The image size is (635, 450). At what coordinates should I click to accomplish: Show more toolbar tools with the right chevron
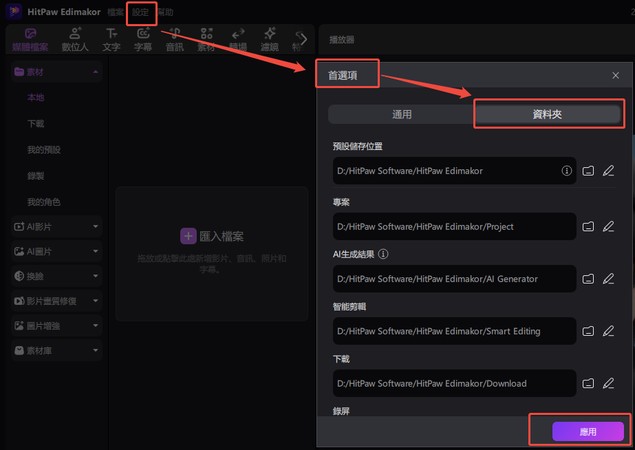tap(303, 39)
